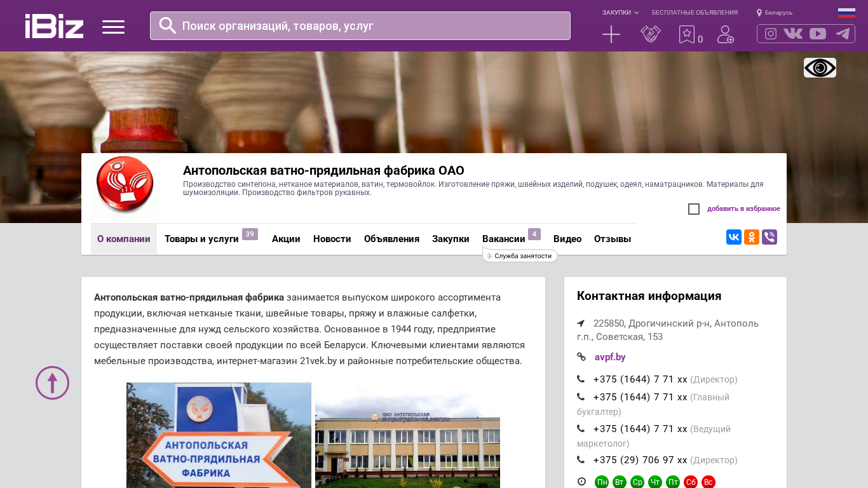Open the avpf.by website link
868x488 pixels.
click(610, 357)
